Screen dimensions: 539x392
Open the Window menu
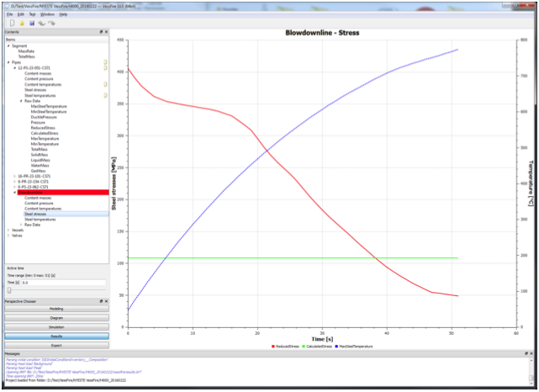(x=47, y=14)
